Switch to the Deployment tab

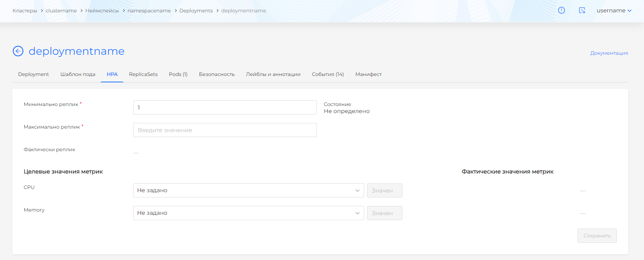pyautogui.click(x=34, y=74)
